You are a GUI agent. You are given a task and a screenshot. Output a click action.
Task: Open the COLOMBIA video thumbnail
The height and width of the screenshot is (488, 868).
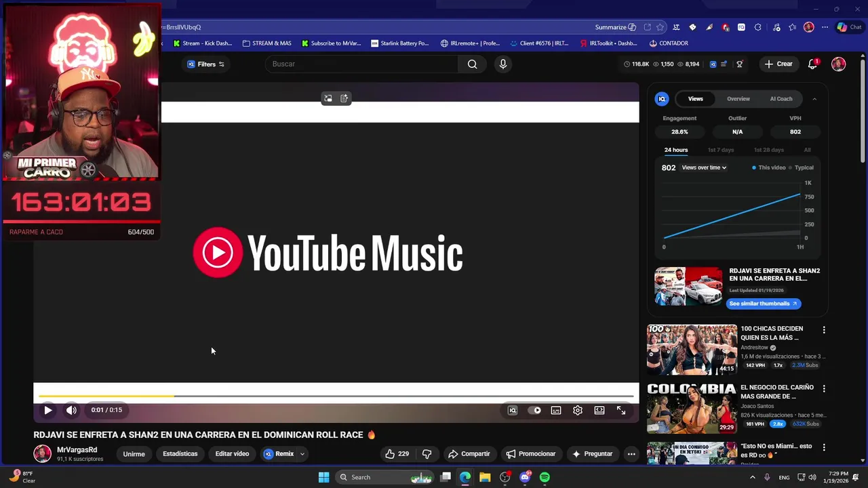coord(692,408)
